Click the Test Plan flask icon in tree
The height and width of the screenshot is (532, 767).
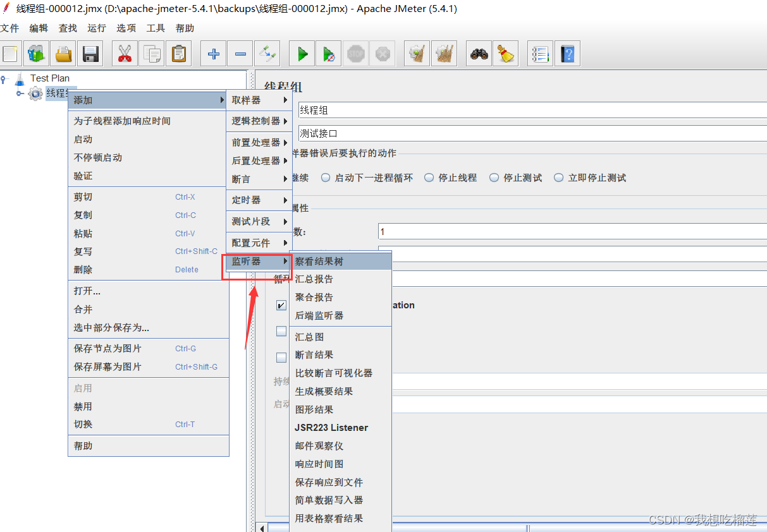tap(20, 78)
